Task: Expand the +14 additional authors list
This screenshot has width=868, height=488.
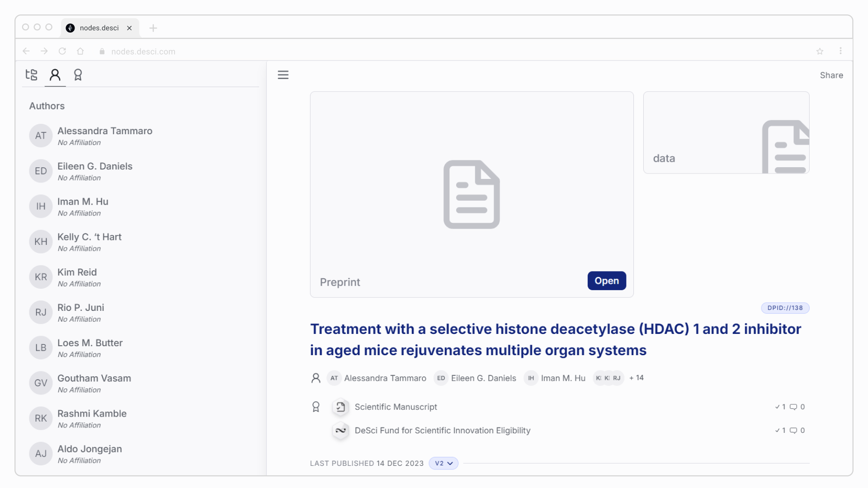Action: [x=636, y=378]
